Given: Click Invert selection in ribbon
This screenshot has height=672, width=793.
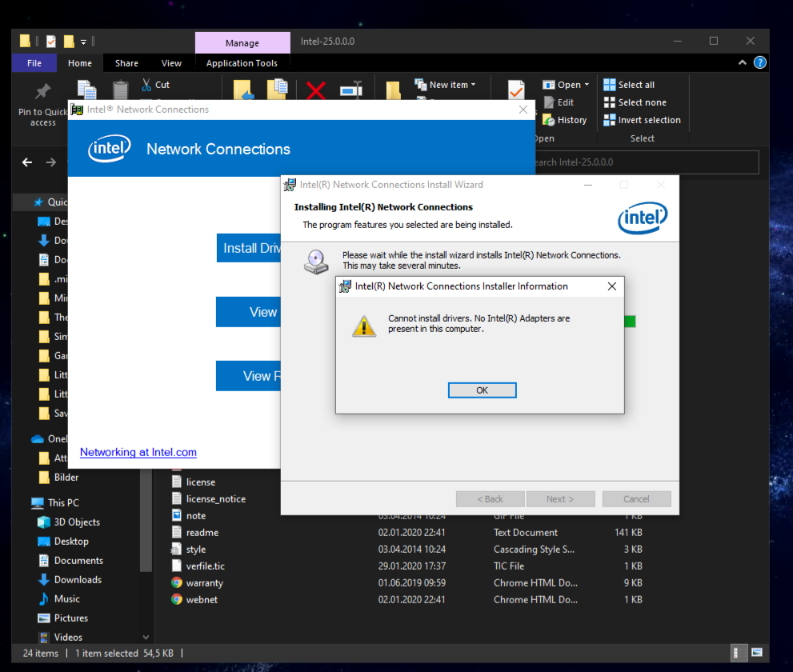Looking at the screenshot, I should tap(643, 120).
